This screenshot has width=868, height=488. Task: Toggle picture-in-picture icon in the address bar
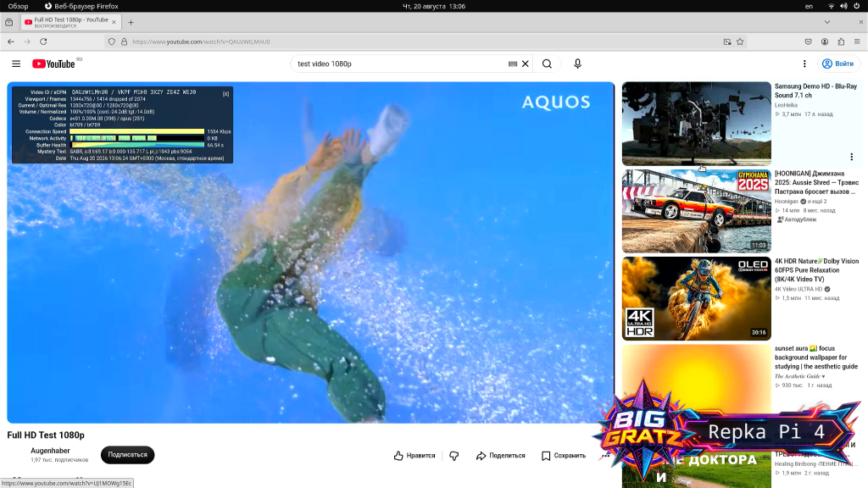727,42
